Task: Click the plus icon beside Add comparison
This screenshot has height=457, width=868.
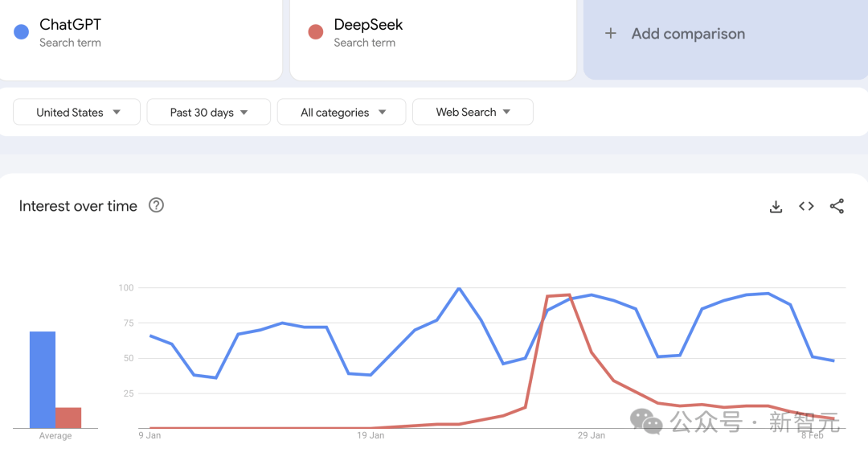Action: click(611, 33)
